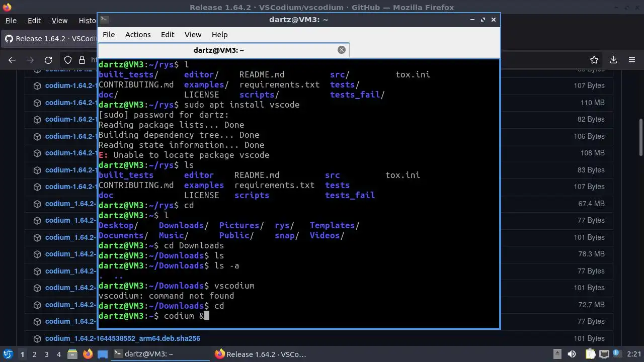Click 'requirements.txt' in the first listing
Viewport: 644px width, 362px height.
pos(279,84)
